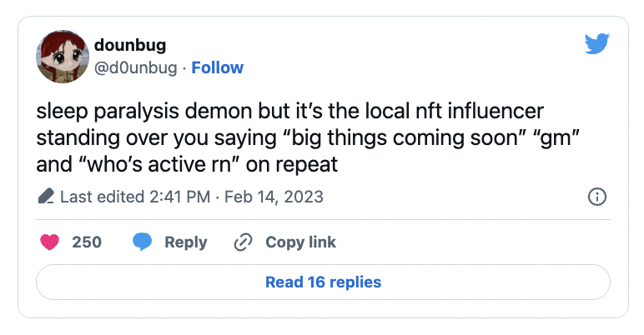Follow the d0unbug account
Image resolution: width=644 pixels, height=335 pixels.
(217, 67)
